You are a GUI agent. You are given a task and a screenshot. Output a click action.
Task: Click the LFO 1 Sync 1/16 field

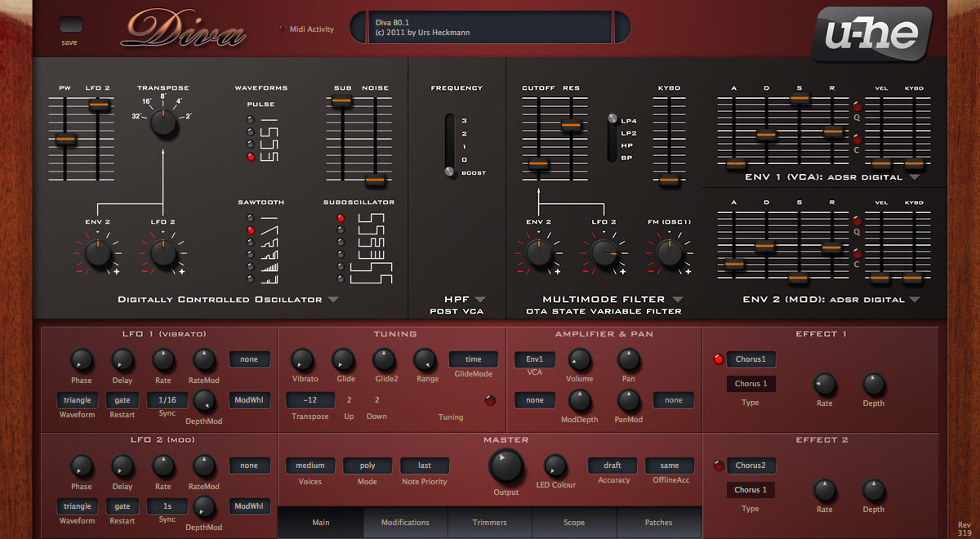coord(167,400)
